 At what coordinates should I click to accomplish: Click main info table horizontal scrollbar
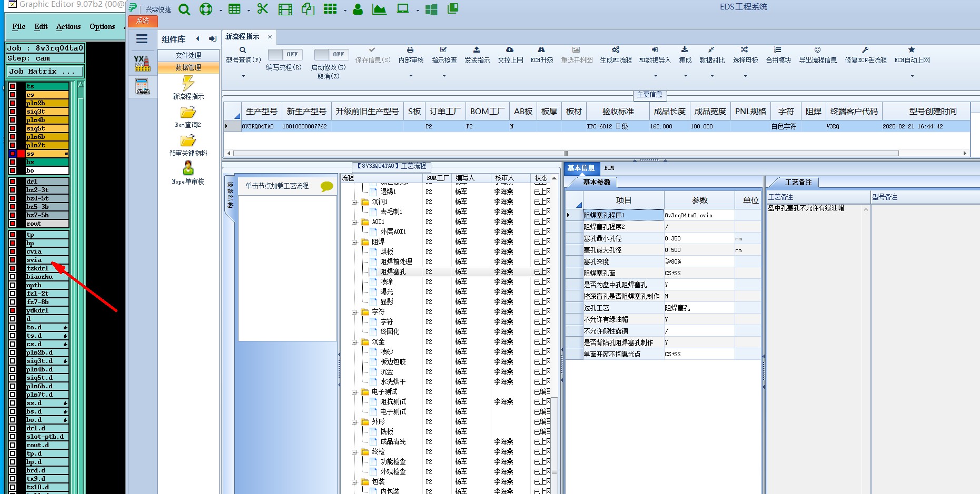click(566, 153)
